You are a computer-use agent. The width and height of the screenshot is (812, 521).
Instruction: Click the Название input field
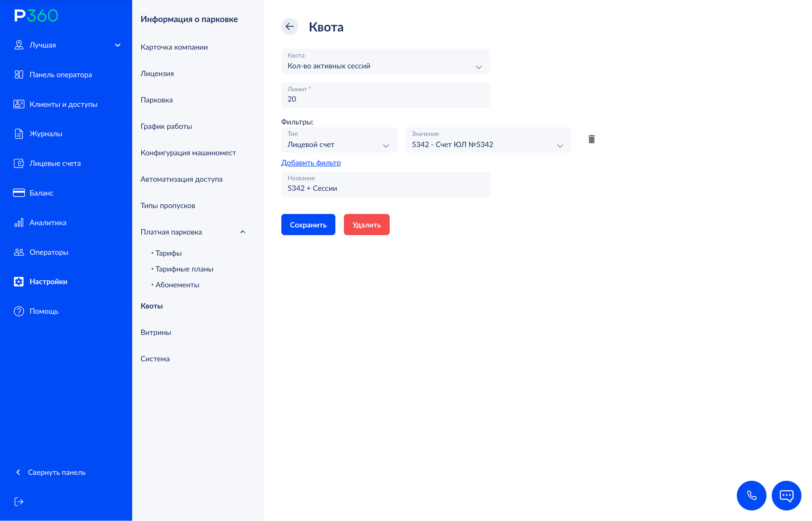(385, 184)
